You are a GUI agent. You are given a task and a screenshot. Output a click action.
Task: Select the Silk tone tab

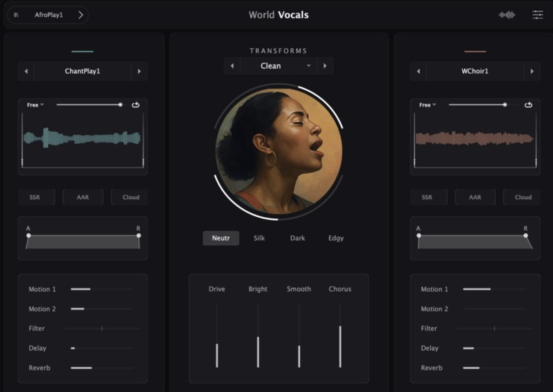[x=259, y=238]
